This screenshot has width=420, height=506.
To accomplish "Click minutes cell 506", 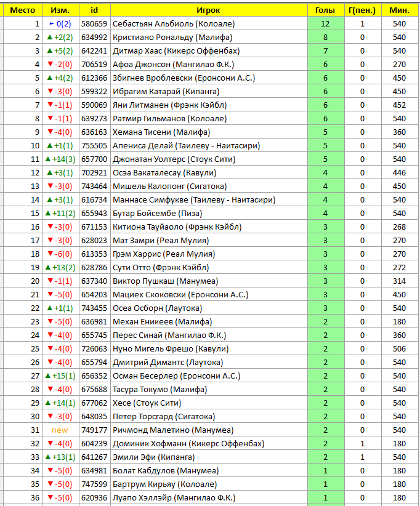I will pyautogui.click(x=399, y=349).
